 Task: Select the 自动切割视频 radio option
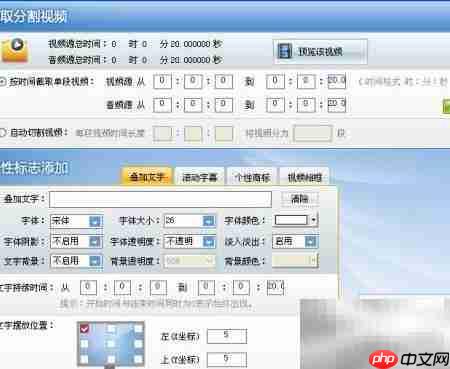click(x=2, y=133)
